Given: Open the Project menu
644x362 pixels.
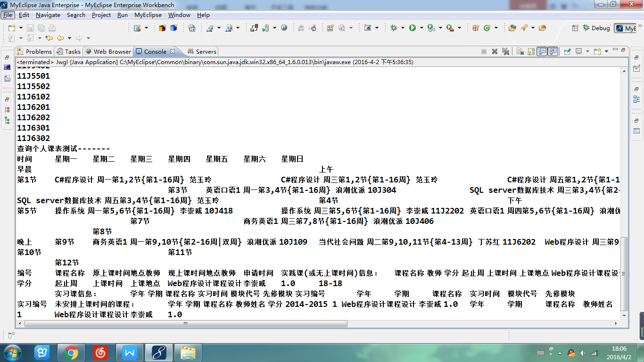Looking at the screenshot, I should pos(101,15).
